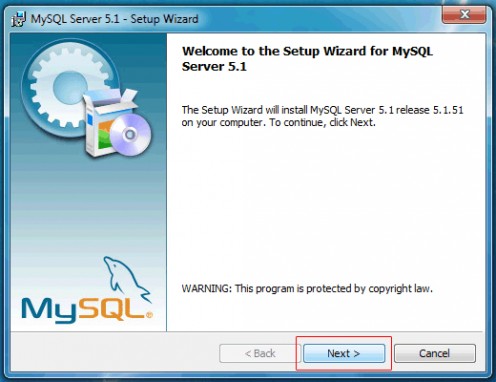Viewport: 496px width, 382px height.
Task: Click the orange "SQL" logo lettering
Action: (112, 308)
